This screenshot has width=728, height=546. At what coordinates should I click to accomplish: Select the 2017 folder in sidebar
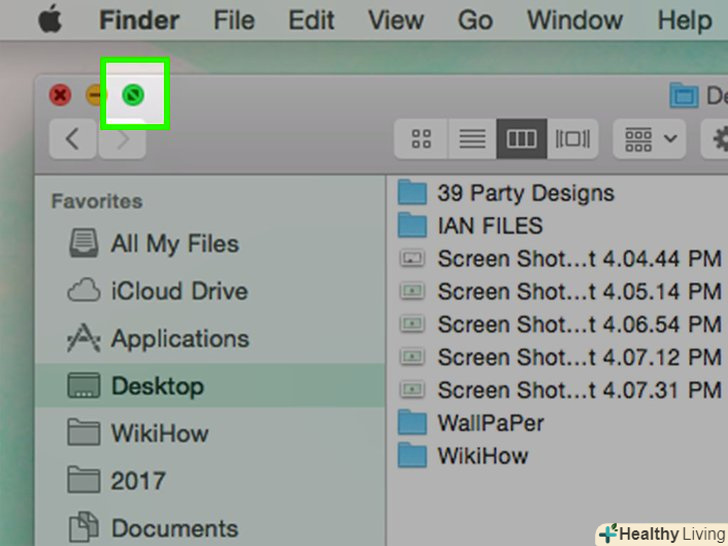pyautogui.click(x=138, y=481)
